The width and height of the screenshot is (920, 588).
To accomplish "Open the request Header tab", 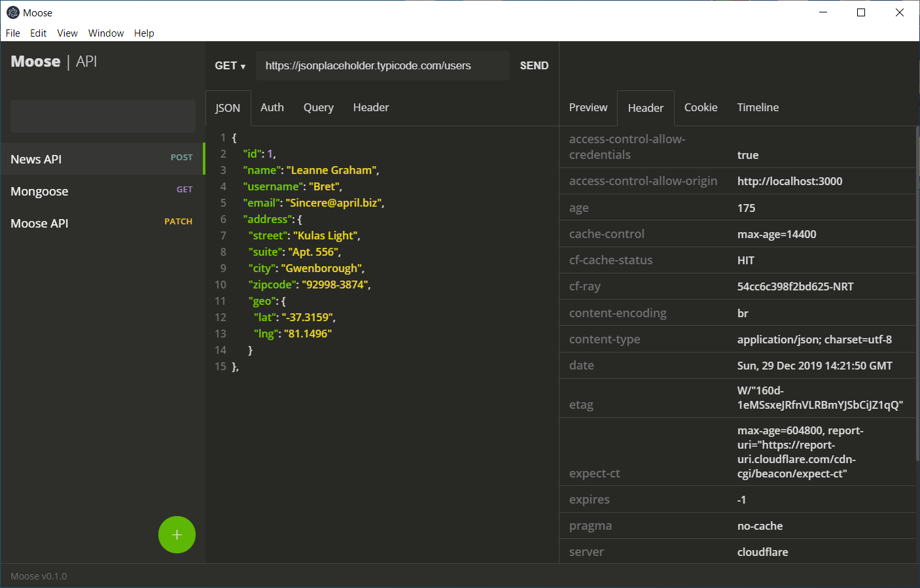I will (x=370, y=107).
